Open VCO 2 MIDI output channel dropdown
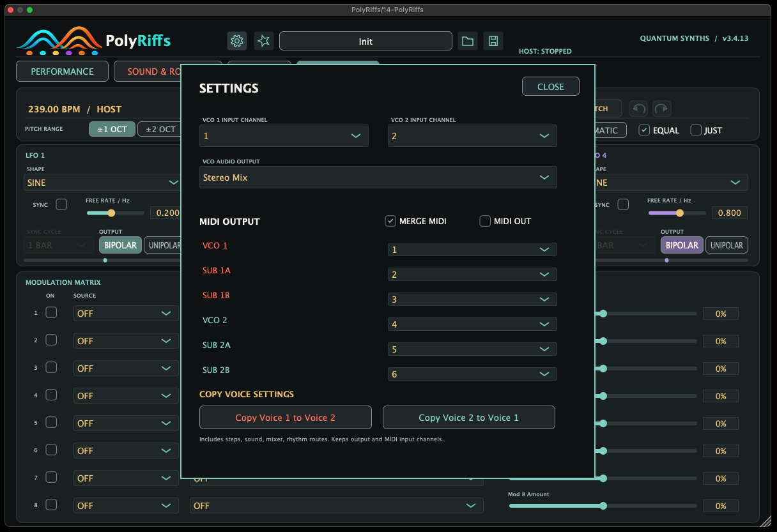The width and height of the screenshot is (777, 532). (472, 324)
